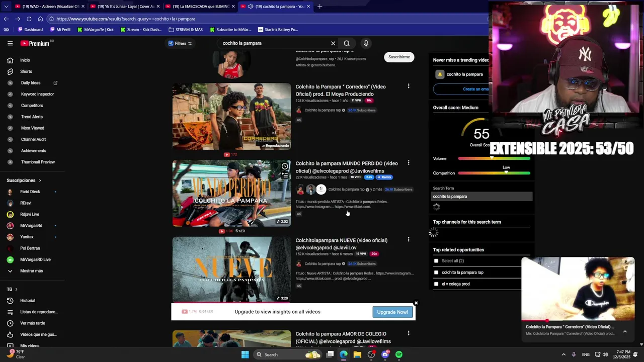Open options menu for Corredero video
This screenshot has width=644, height=362.
[409, 86]
